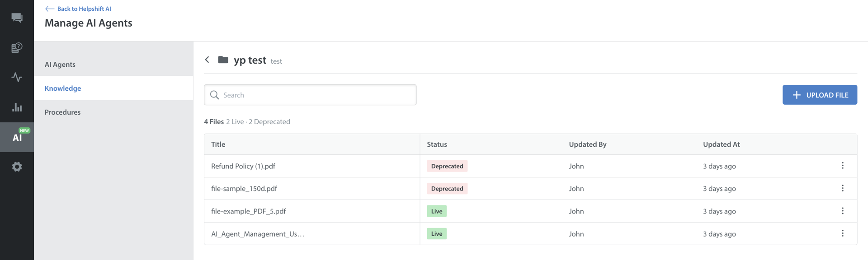Open the activity pulse icon in sidebar
Viewport: 868px width, 260px height.
(17, 77)
